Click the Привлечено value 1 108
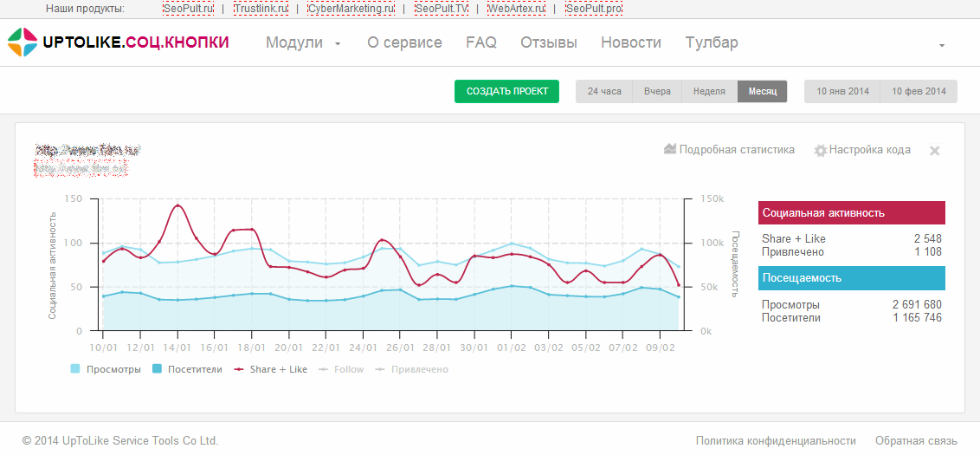Screen dimensions: 980x455 [x=927, y=252]
